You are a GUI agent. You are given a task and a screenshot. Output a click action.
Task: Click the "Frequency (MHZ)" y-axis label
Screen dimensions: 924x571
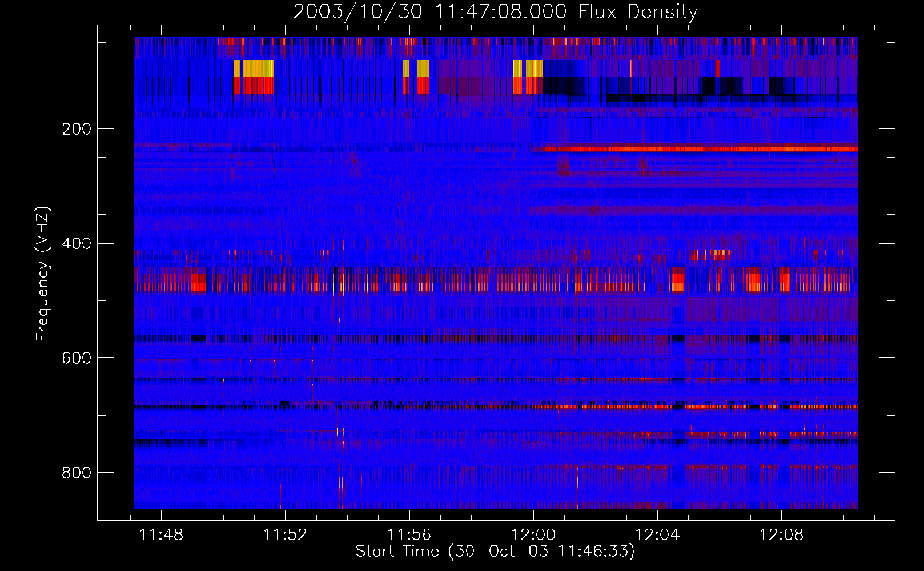[x=43, y=274]
